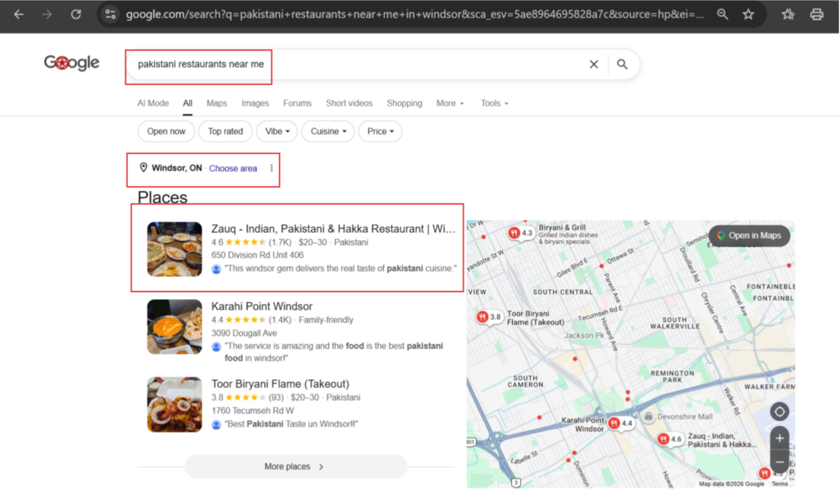Zoom in on the map with plus button

point(779,438)
